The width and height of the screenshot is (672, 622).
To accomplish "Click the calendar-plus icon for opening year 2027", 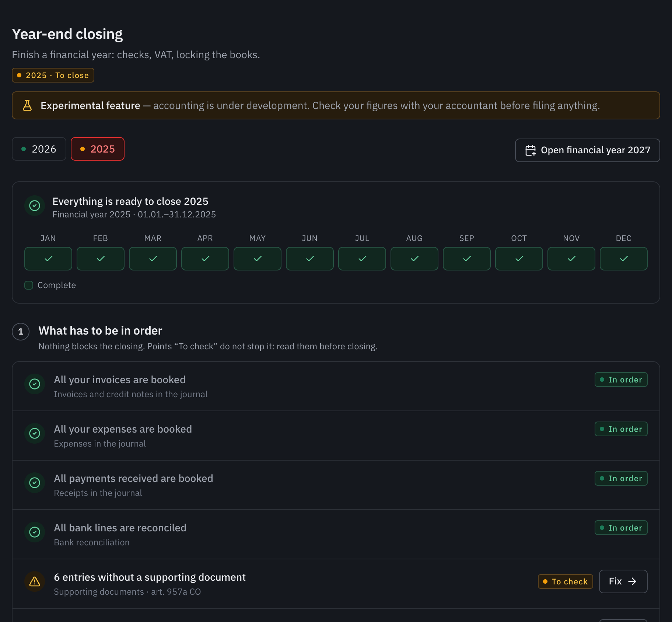I will point(531,150).
